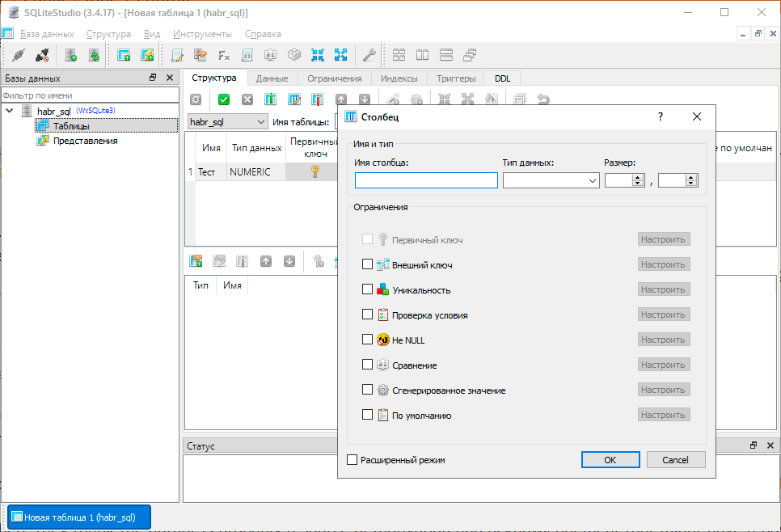The image size is (781, 532).
Task: Open the habr_sql database combo box
Action: 227,121
